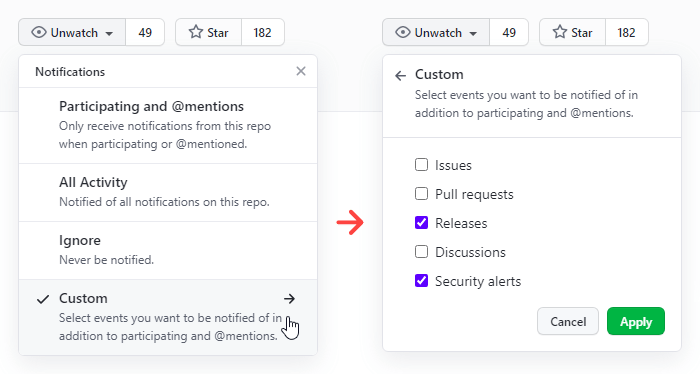Click the green Apply button

(636, 321)
